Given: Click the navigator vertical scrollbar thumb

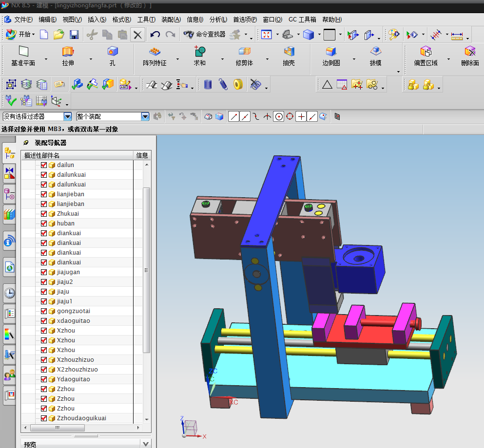Looking at the screenshot, I should point(147,270).
